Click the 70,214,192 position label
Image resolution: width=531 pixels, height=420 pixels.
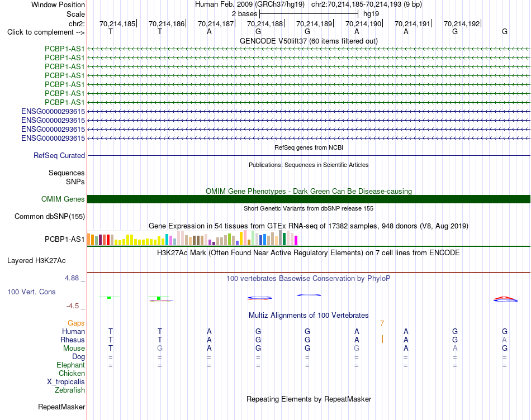(x=462, y=23)
